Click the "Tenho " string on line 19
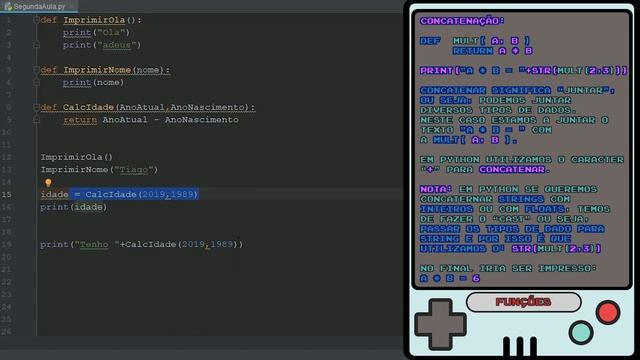The image size is (640, 360). click(x=97, y=244)
